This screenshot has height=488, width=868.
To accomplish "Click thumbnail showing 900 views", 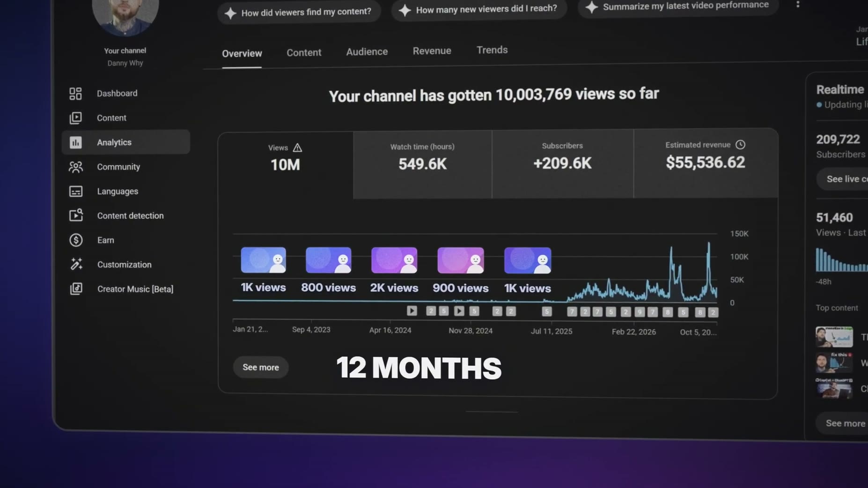I will [460, 260].
